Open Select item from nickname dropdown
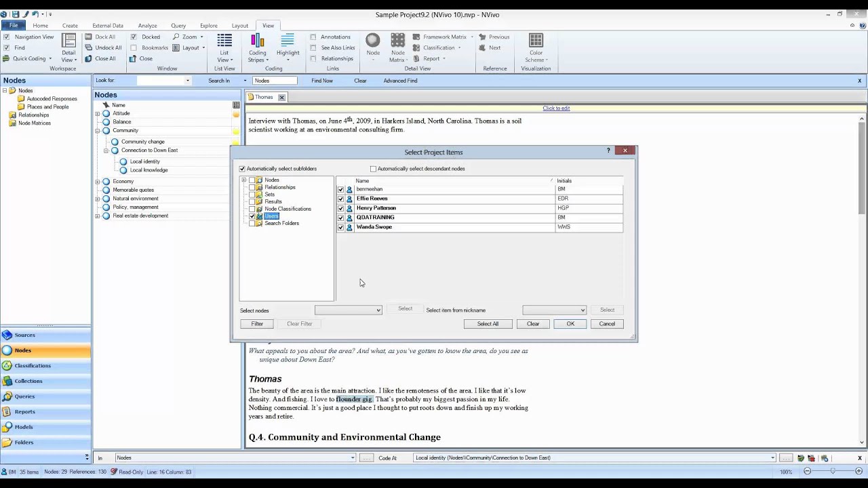The height and width of the screenshot is (488, 868). point(554,310)
